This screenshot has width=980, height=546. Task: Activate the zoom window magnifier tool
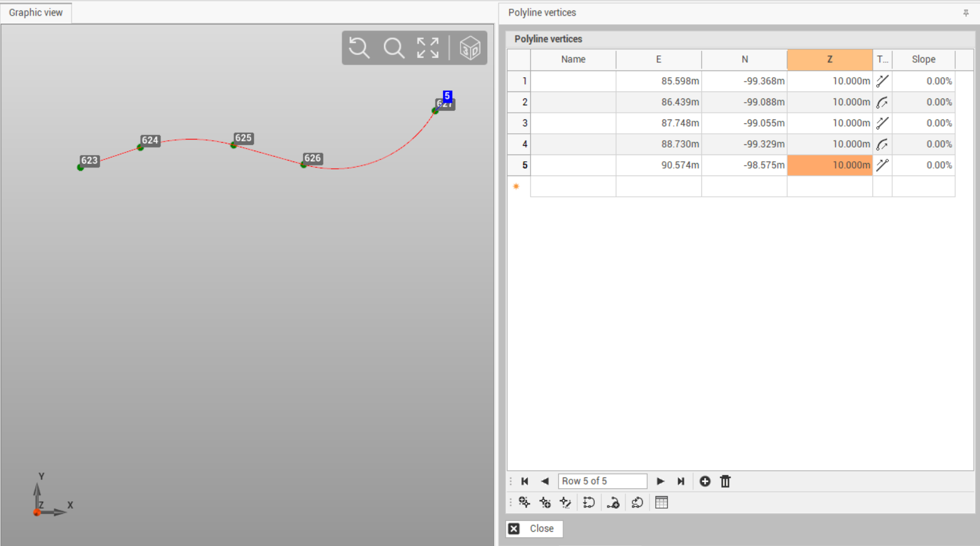[x=393, y=48]
